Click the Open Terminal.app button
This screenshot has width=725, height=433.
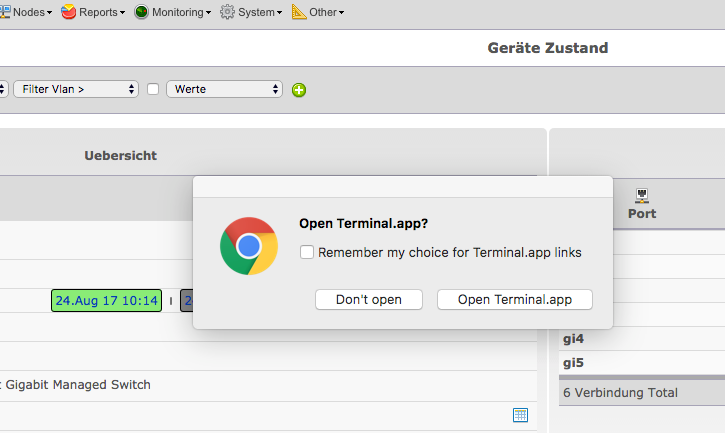point(515,300)
